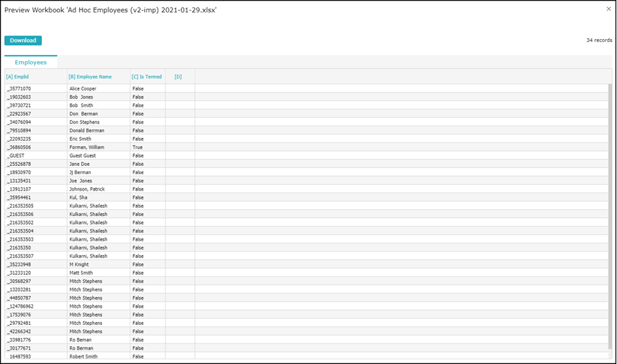Screen dimensions: 617x364
Task: Select the _GUEST Emplid cell
Action: 16,156
